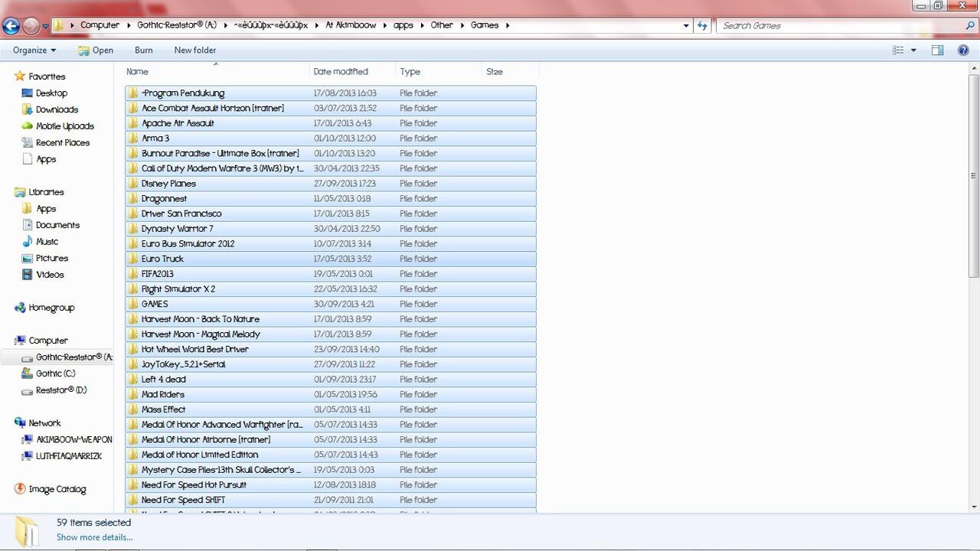Sort by the Date modified column
The height and width of the screenshot is (551, 980).
(353, 72)
